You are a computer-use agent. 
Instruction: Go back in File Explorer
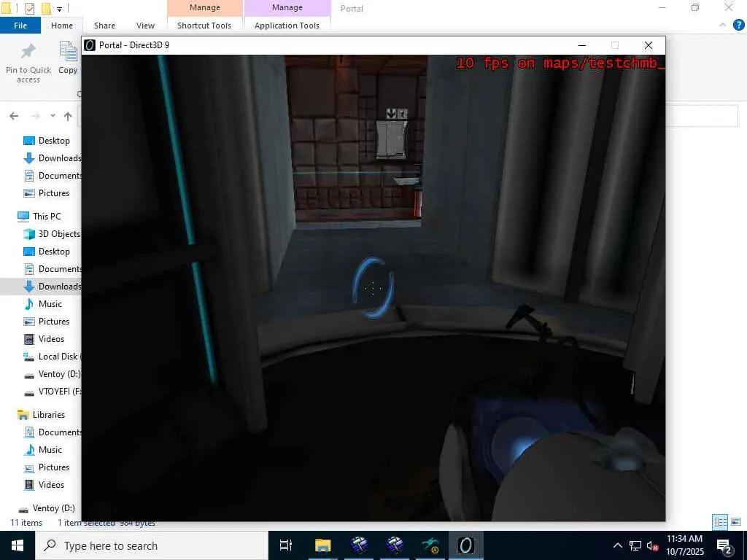click(x=14, y=116)
